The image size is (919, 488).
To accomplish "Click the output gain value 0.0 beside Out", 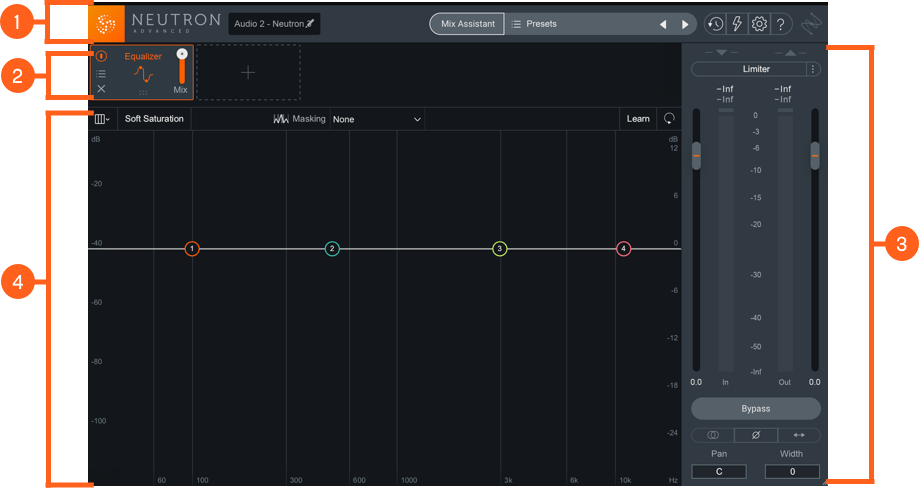I will coord(815,382).
